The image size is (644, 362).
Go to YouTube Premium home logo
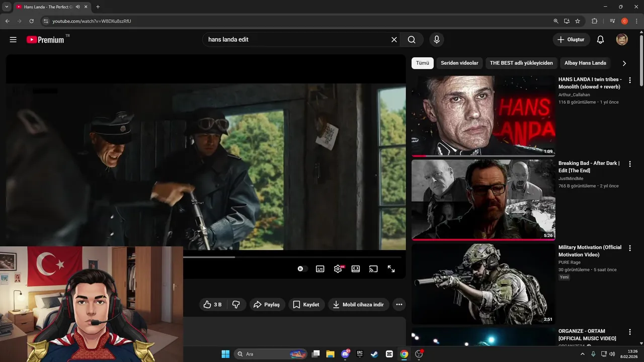coord(45,40)
